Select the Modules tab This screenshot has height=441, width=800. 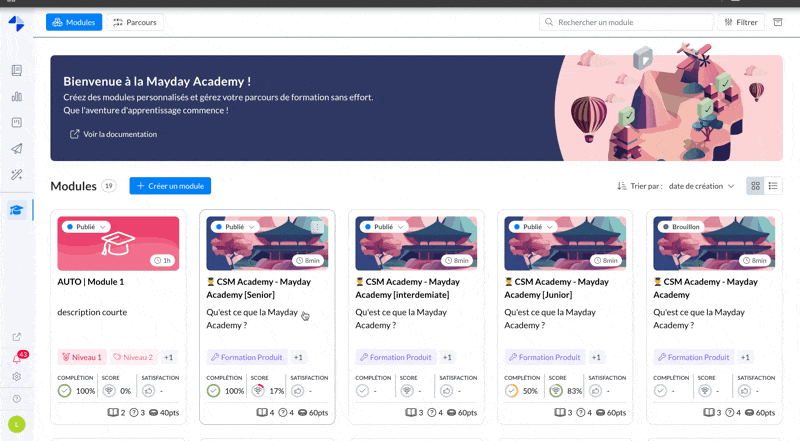tap(74, 22)
